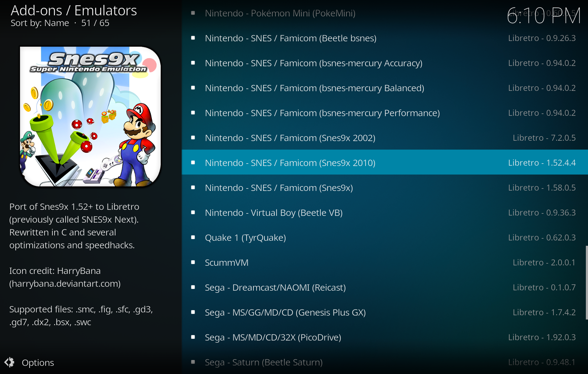Pick the bsnes-mercury Performance add-on

[x=385, y=113]
